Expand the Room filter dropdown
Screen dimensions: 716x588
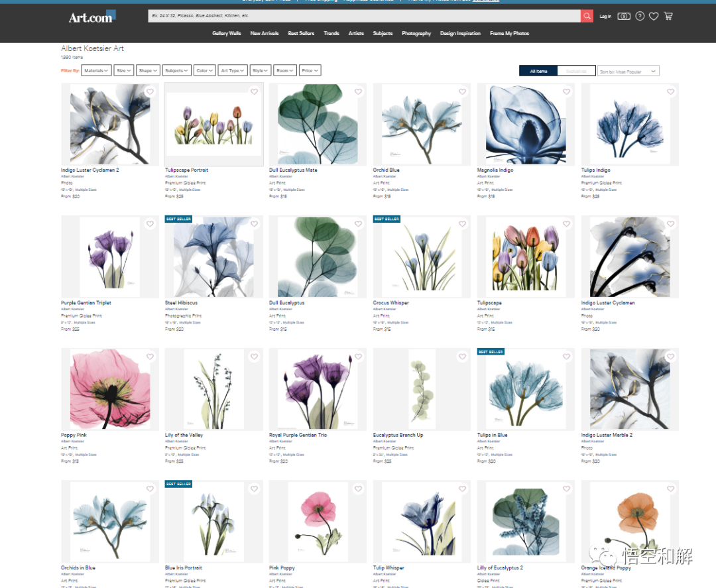tap(285, 70)
